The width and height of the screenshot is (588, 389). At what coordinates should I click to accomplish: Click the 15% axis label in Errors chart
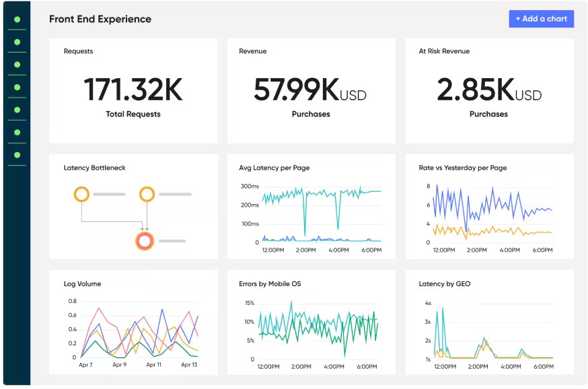coord(250,303)
